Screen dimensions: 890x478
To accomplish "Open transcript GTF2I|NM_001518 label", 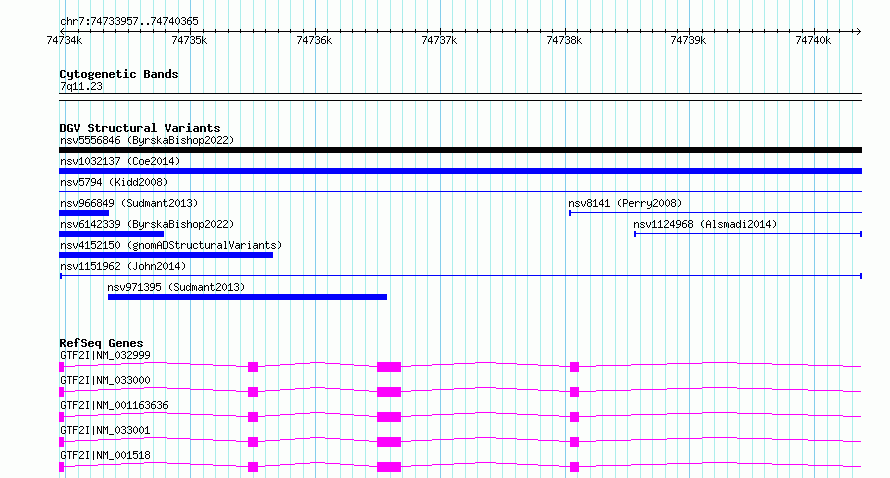I will click(105, 455).
